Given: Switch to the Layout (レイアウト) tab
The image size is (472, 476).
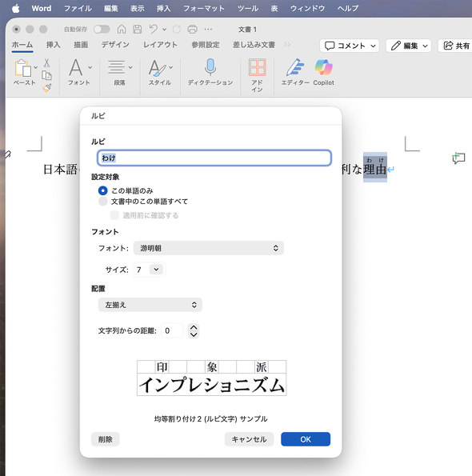Looking at the screenshot, I should click(x=160, y=45).
